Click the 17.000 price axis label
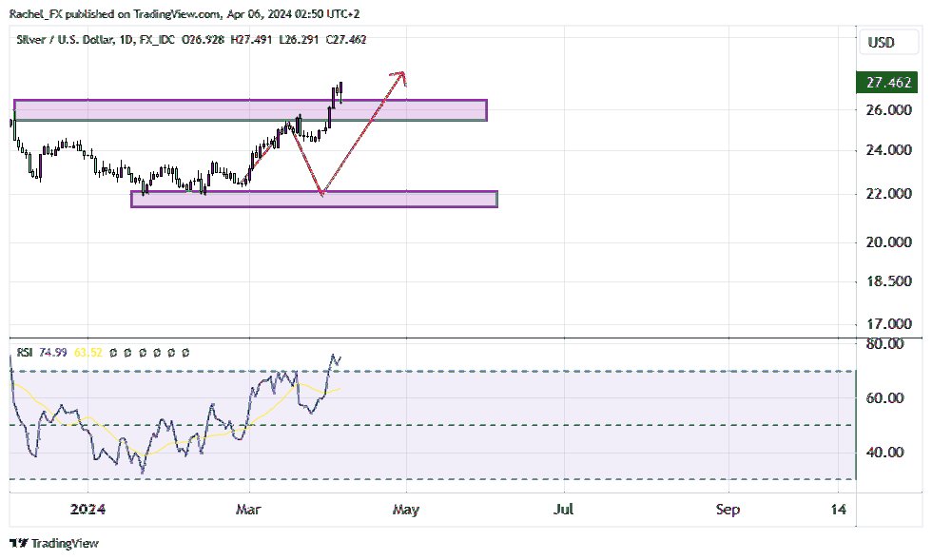 coord(889,324)
